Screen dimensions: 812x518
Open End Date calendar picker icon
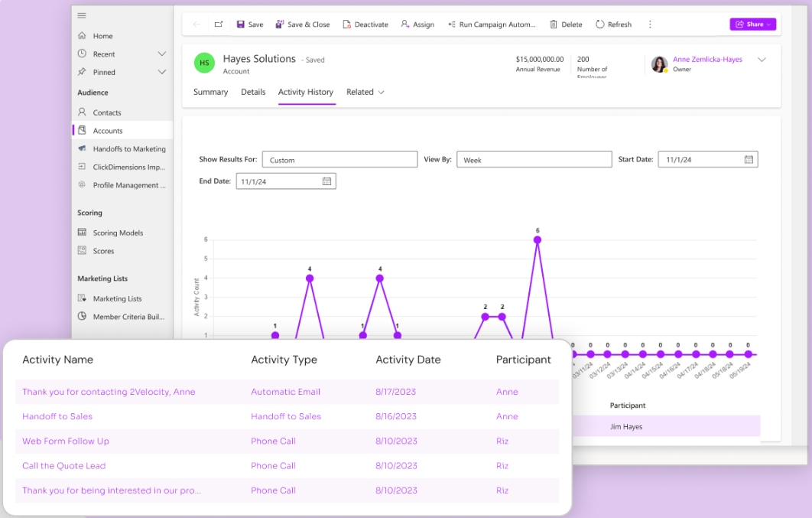click(326, 181)
